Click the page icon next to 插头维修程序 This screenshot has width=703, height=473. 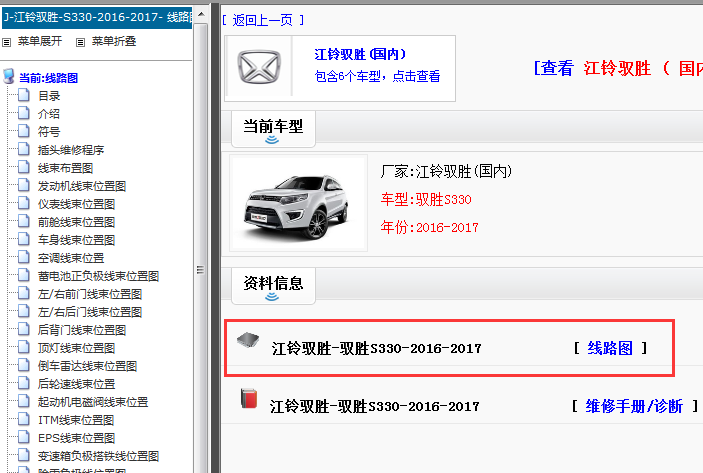pos(24,149)
